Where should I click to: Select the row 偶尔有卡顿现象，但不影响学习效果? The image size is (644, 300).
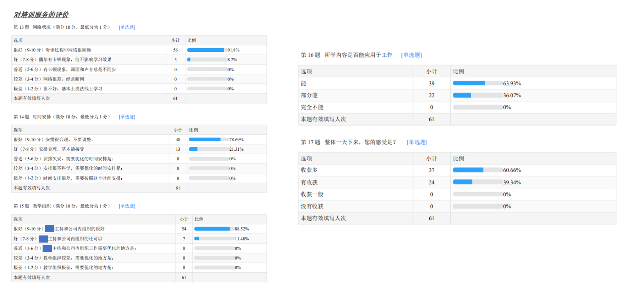click(139, 60)
